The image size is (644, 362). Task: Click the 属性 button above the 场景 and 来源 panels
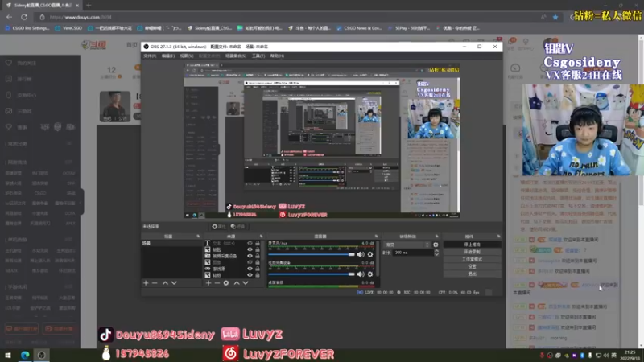pos(218,227)
